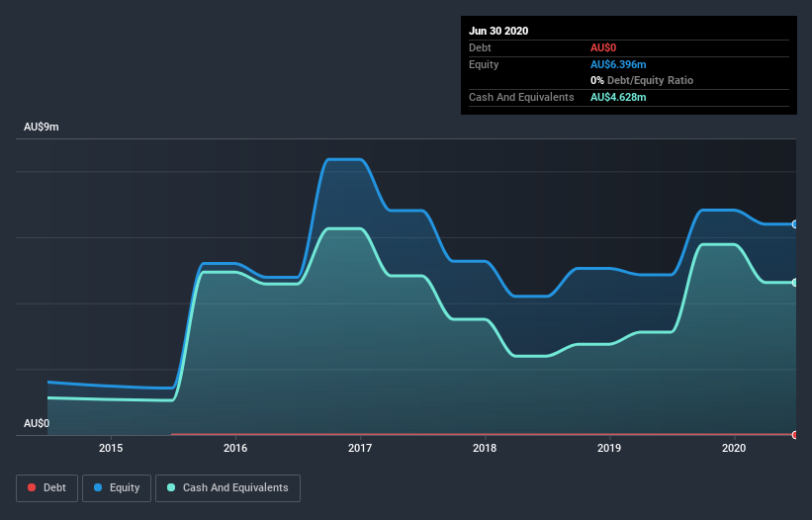
Task: Select the 2018 x-axis label
Action: pos(485,448)
